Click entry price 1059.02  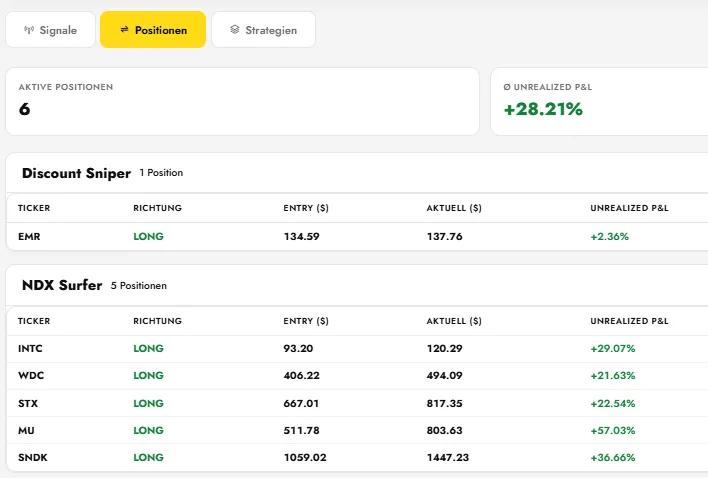(305, 458)
